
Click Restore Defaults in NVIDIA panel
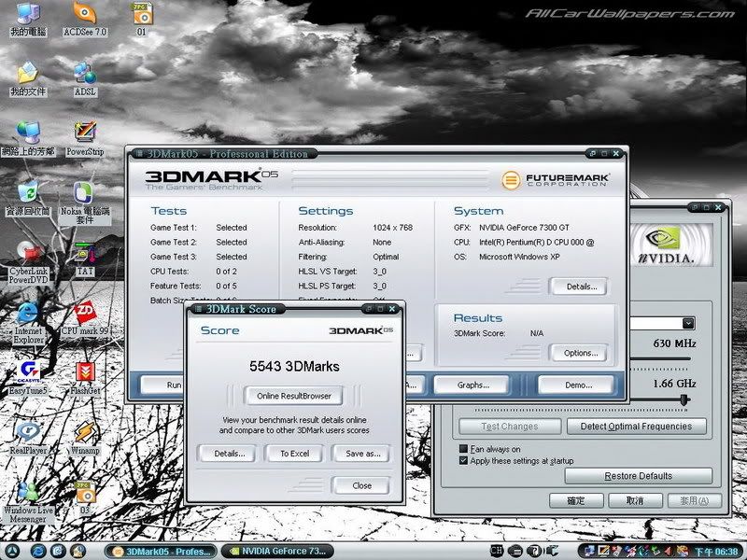[x=638, y=476]
